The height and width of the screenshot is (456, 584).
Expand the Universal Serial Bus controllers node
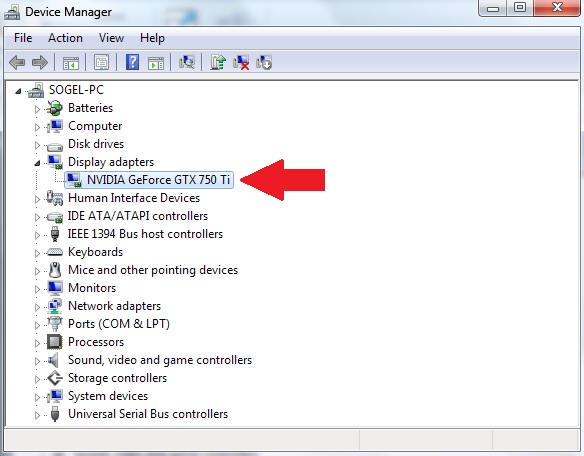pos(37,415)
